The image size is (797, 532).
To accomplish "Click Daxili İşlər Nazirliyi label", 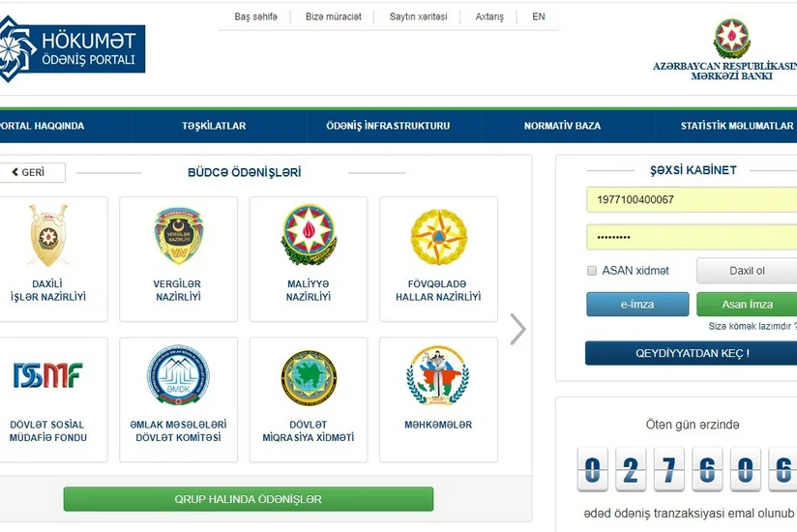I will (x=48, y=290).
